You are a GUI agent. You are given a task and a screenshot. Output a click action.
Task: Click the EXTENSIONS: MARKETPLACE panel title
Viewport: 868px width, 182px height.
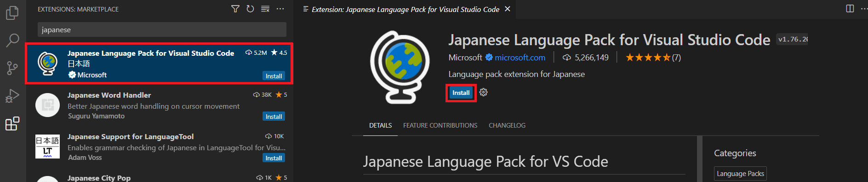click(78, 9)
